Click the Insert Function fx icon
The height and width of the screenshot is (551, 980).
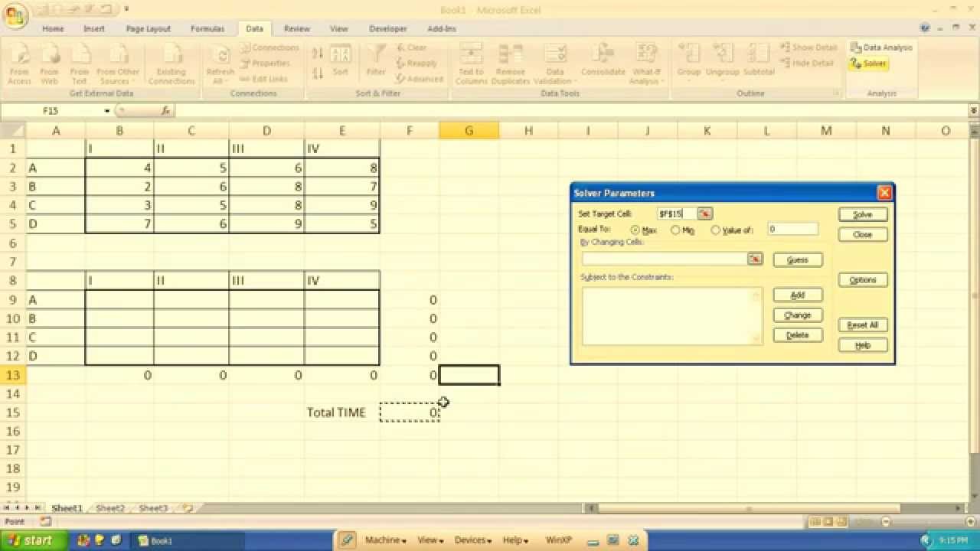(165, 111)
